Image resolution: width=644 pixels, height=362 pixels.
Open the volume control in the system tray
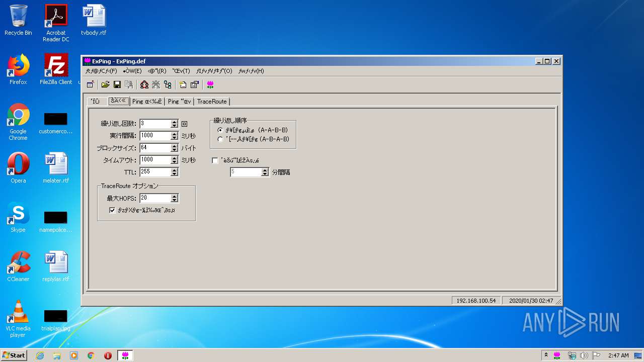[584, 355]
